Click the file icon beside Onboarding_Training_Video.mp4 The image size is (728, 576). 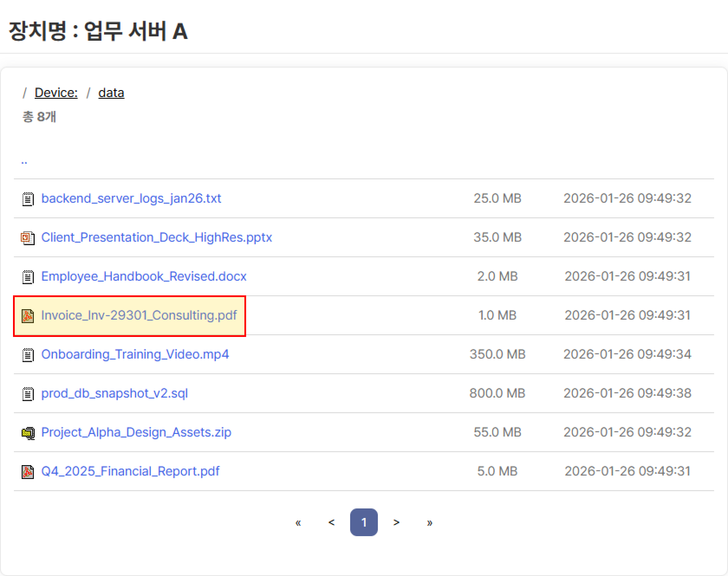(28, 355)
